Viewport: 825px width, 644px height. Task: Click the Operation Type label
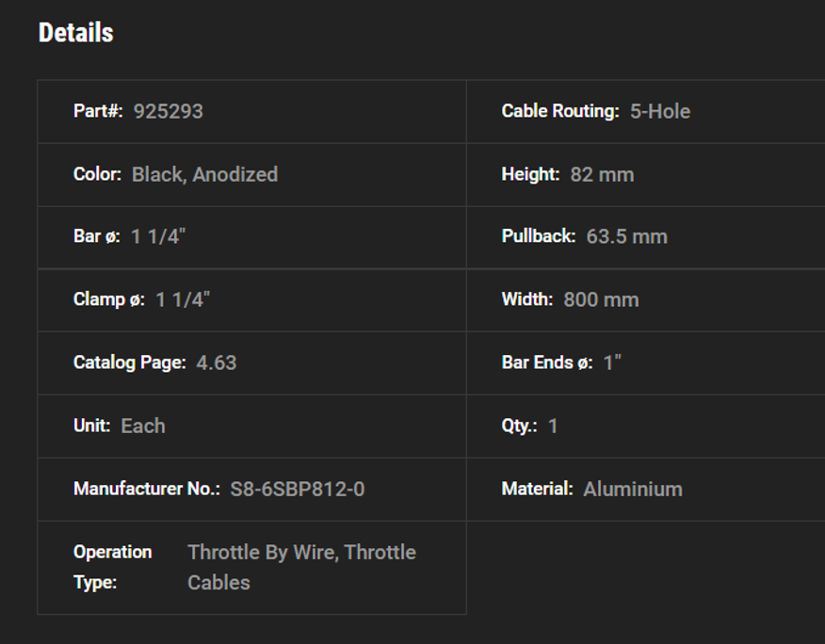[112, 567]
